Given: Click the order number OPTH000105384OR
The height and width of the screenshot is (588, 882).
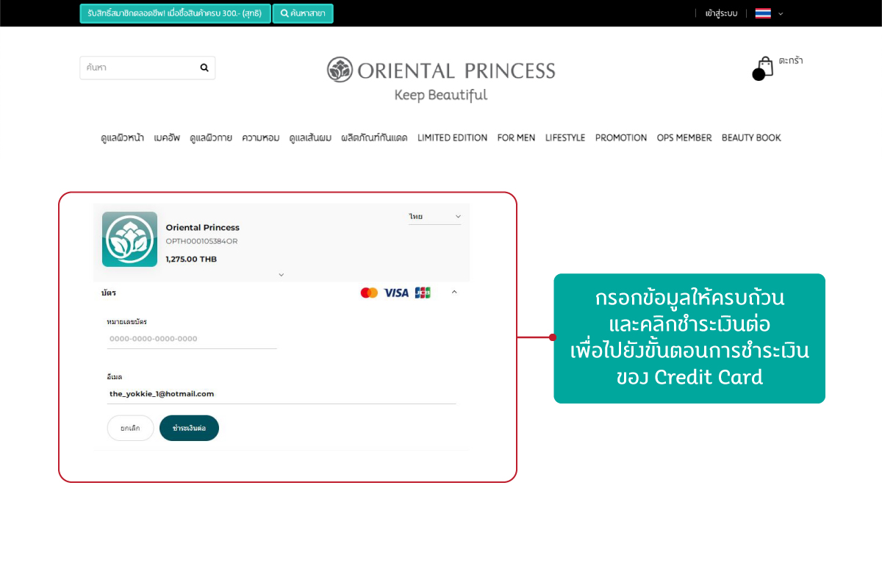Looking at the screenshot, I should (201, 241).
